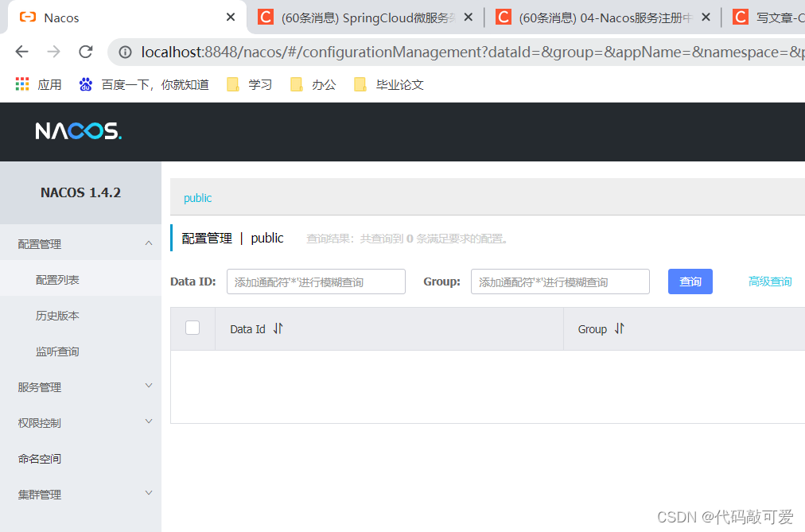Click the browser forward arrow
The image size is (805, 532).
coord(53,52)
